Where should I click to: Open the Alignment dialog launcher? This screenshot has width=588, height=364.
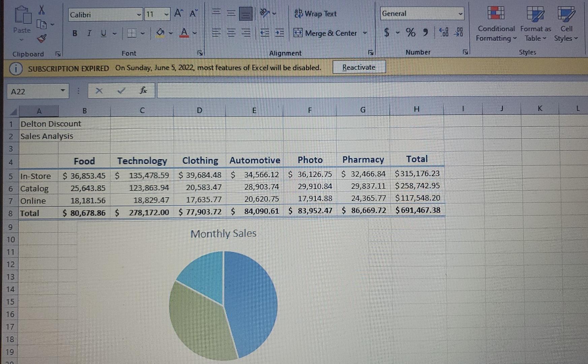coord(371,52)
